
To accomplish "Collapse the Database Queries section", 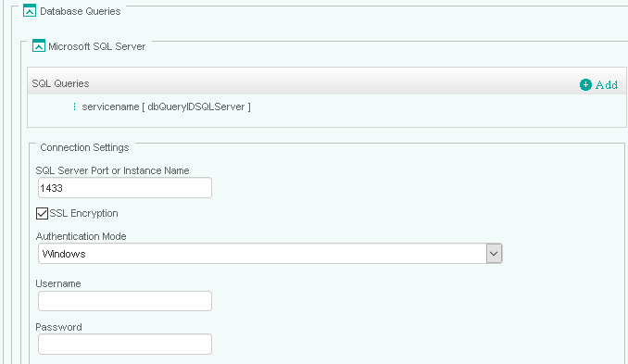I will click(x=30, y=10).
